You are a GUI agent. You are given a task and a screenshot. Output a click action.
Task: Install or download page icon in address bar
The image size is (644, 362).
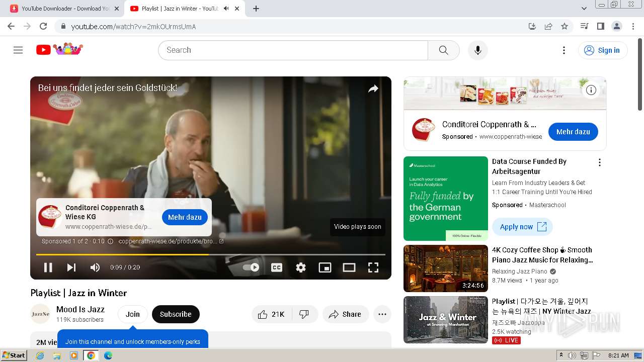[532, 26]
